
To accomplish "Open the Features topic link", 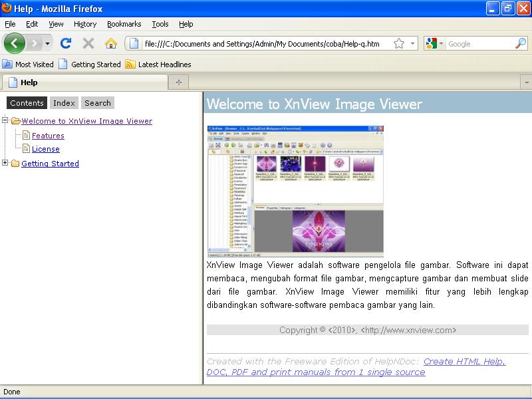I will (48, 136).
